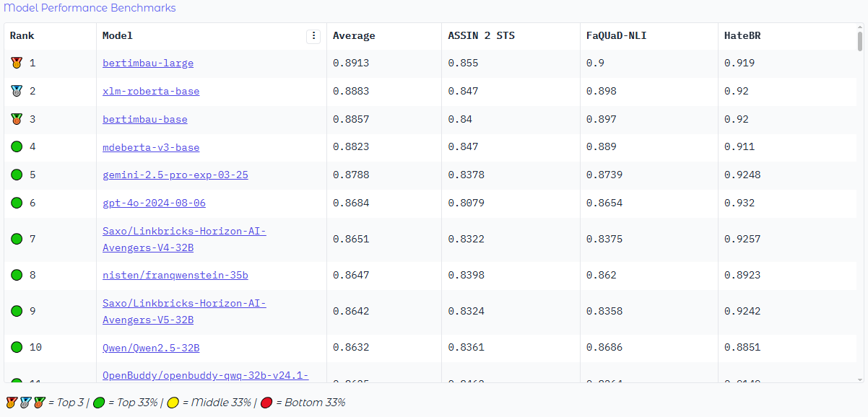Sort by the ASSIN 2 STS column header
Screen dimensions: 868x417
(482, 35)
